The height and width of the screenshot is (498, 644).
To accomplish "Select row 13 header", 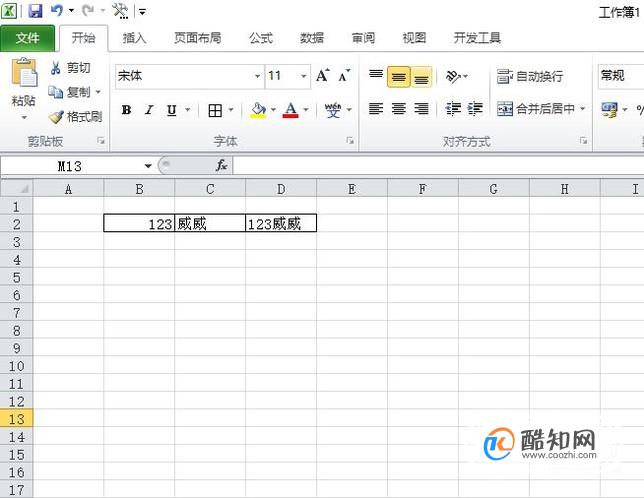I will pyautogui.click(x=16, y=419).
